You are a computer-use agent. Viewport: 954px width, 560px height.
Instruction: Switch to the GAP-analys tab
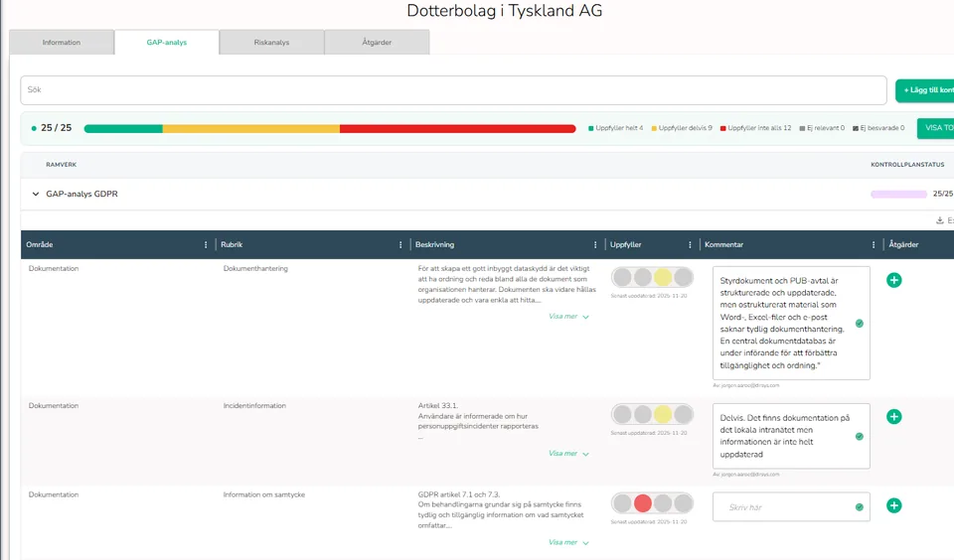[x=167, y=43]
